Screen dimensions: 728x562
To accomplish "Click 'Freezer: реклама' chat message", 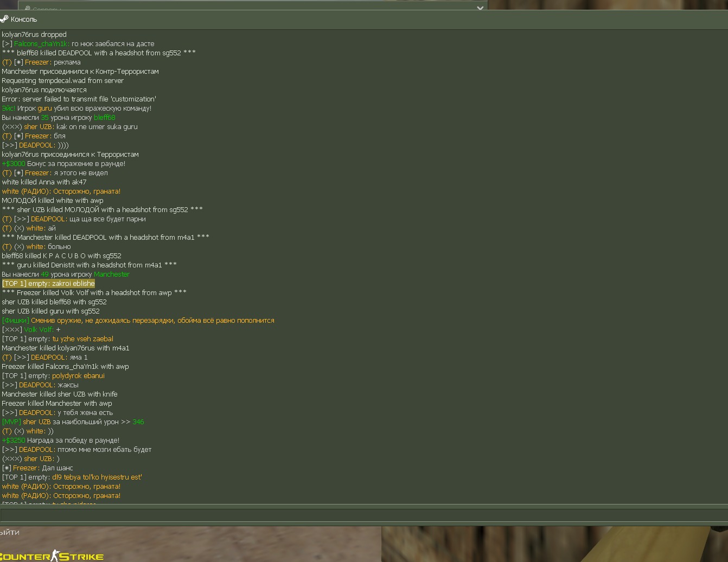I will click(x=41, y=62).
